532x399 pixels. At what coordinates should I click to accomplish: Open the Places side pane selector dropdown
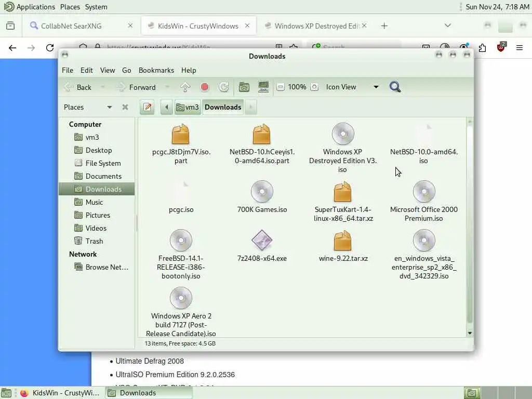[x=88, y=107]
